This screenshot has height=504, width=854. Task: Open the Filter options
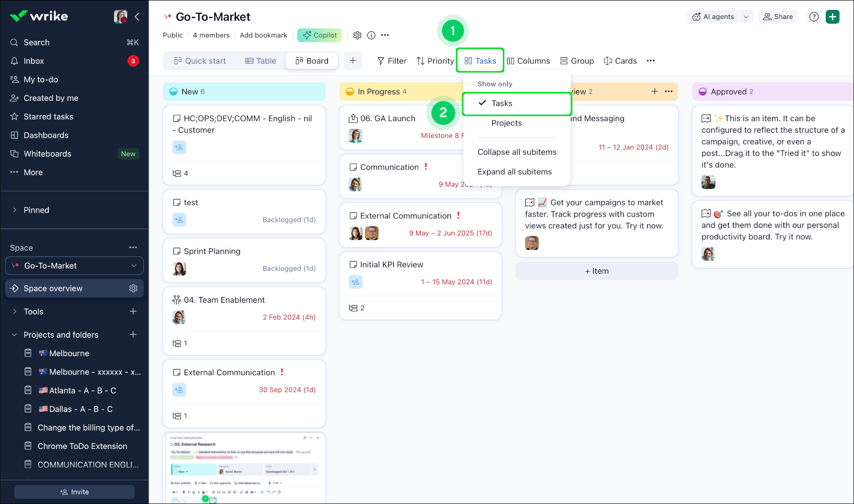(x=392, y=61)
